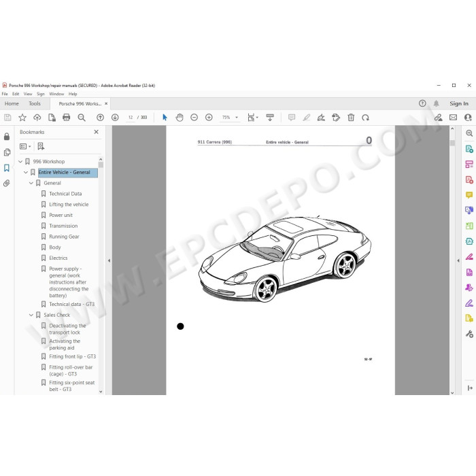This screenshot has width=476, height=476.
Task: Open the Power unit bookmark
Action: 61,216
